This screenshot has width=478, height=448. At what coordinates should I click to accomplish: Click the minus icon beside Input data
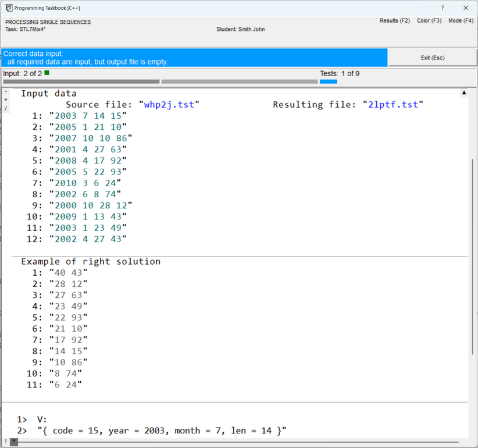6,92
